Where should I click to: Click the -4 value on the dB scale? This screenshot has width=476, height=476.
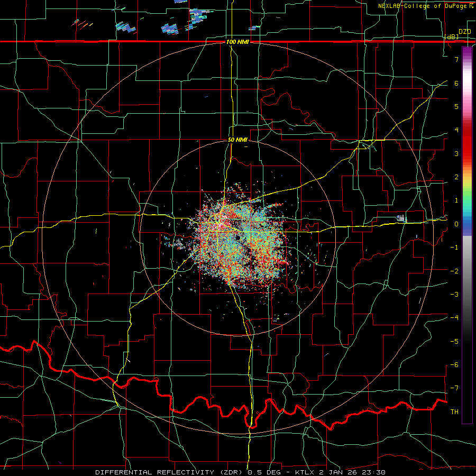(x=454, y=318)
